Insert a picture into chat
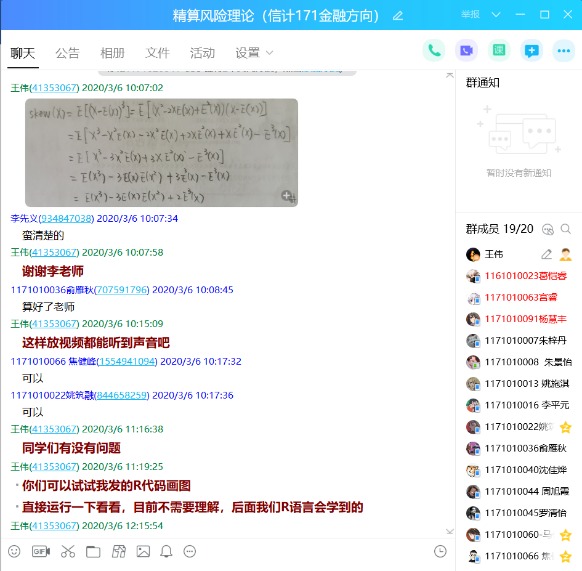This screenshot has height=571, width=582. (143, 551)
